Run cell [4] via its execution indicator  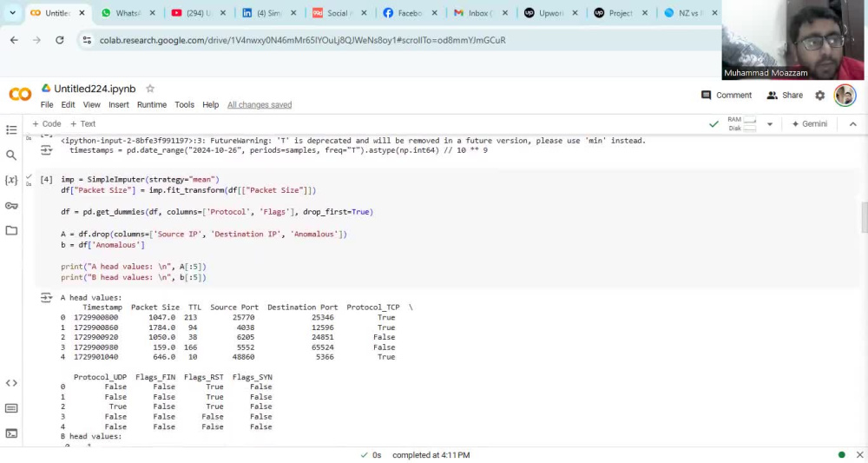coord(47,180)
